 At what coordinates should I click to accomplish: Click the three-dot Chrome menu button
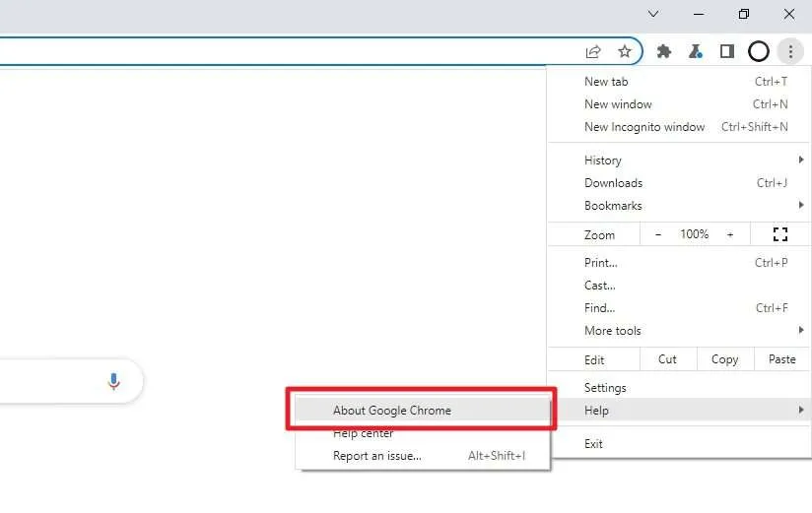click(x=790, y=51)
